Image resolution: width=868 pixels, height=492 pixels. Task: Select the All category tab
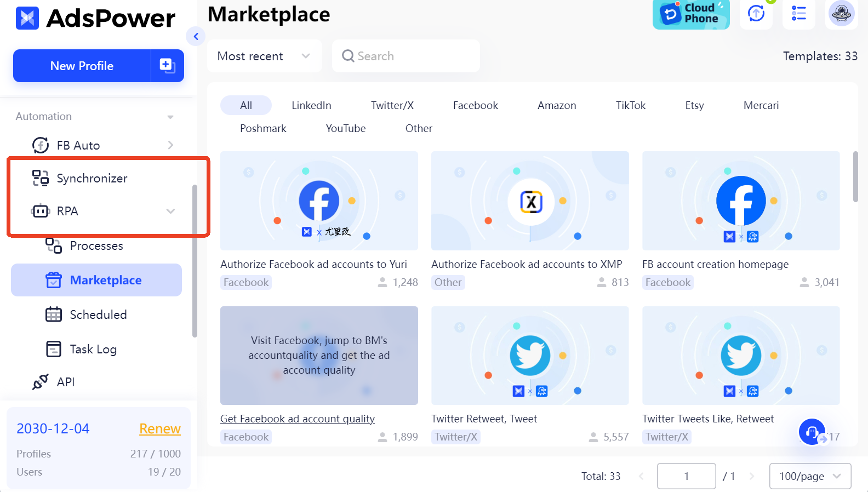246,105
